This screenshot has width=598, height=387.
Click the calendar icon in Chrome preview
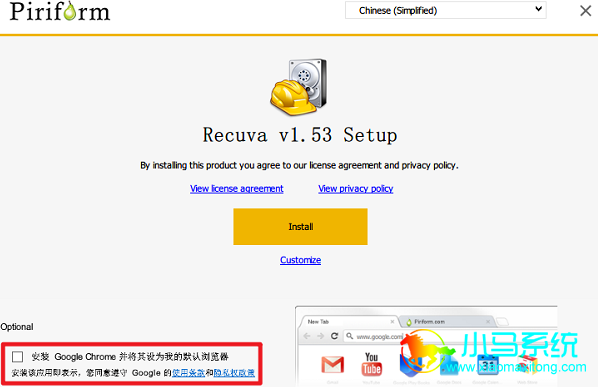(488, 365)
